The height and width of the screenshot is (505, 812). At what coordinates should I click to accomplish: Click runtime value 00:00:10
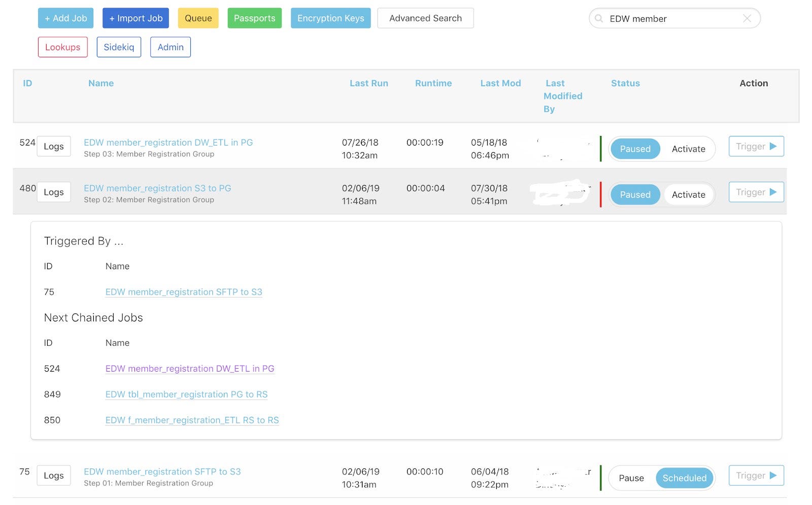click(x=425, y=472)
